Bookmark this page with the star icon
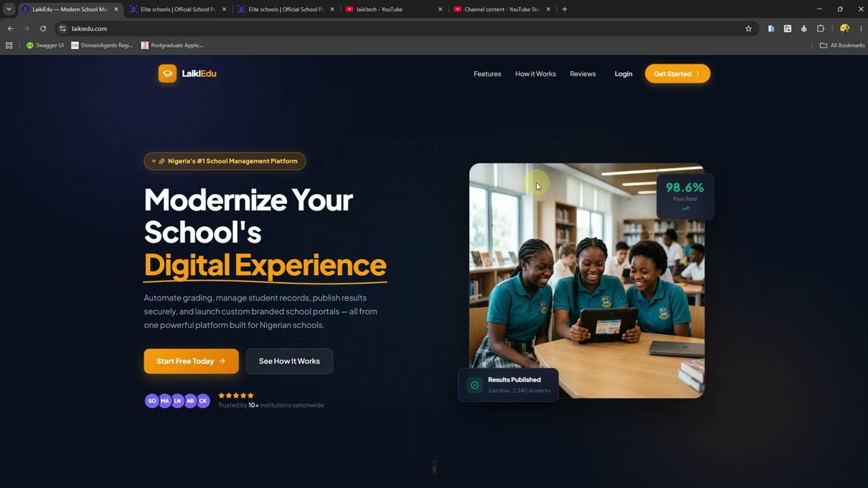 tap(749, 28)
